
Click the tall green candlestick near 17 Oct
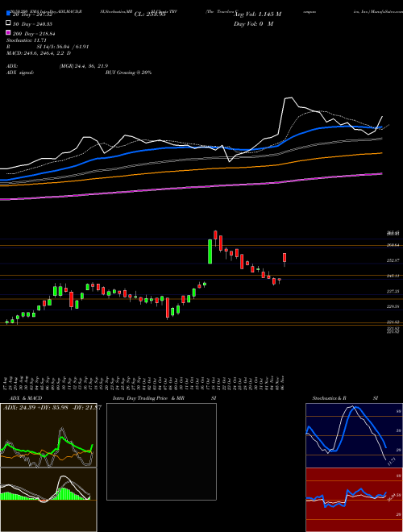210,251
